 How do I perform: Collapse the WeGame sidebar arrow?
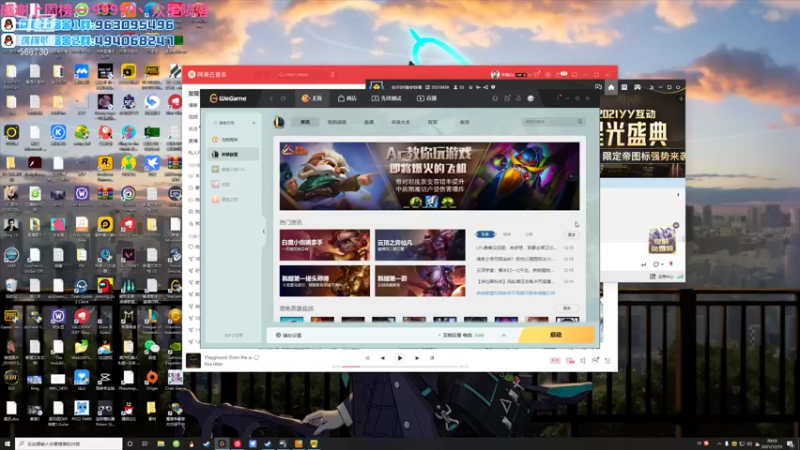tap(264, 231)
